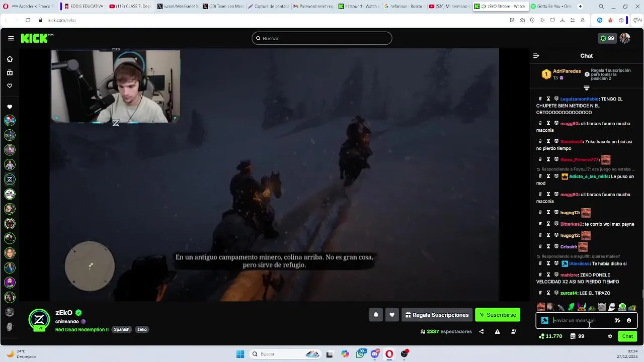The width and height of the screenshot is (644, 362).
Task: Open Copilot from the taskbar
Action: point(345,354)
